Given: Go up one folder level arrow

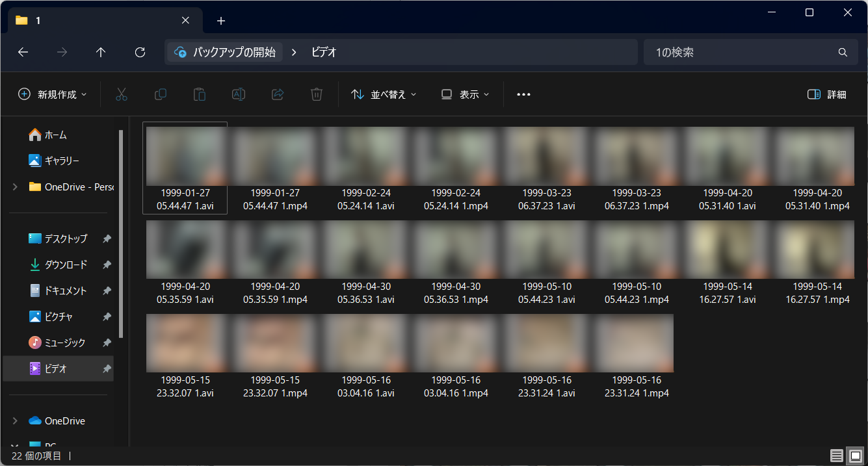Looking at the screenshot, I should coord(101,53).
